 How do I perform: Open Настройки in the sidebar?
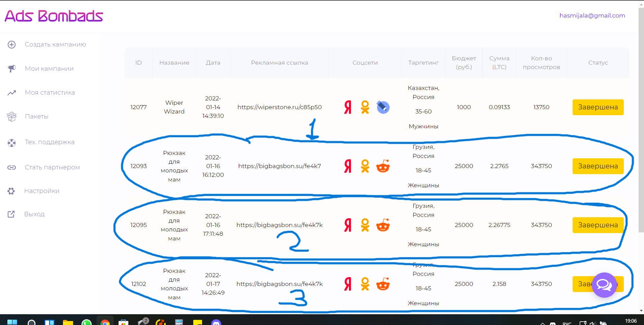pyautogui.click(x=42, y=191)
